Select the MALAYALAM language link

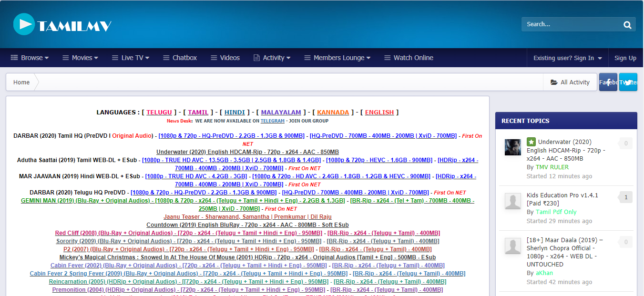[x=281, y=112]
